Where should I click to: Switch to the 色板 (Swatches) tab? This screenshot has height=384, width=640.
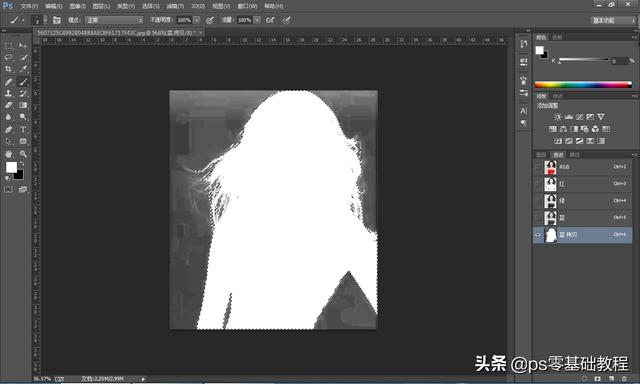(x=557, y=37)
